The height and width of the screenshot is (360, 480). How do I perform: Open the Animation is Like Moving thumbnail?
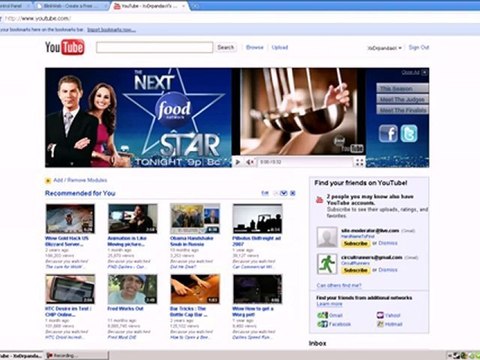133,219
